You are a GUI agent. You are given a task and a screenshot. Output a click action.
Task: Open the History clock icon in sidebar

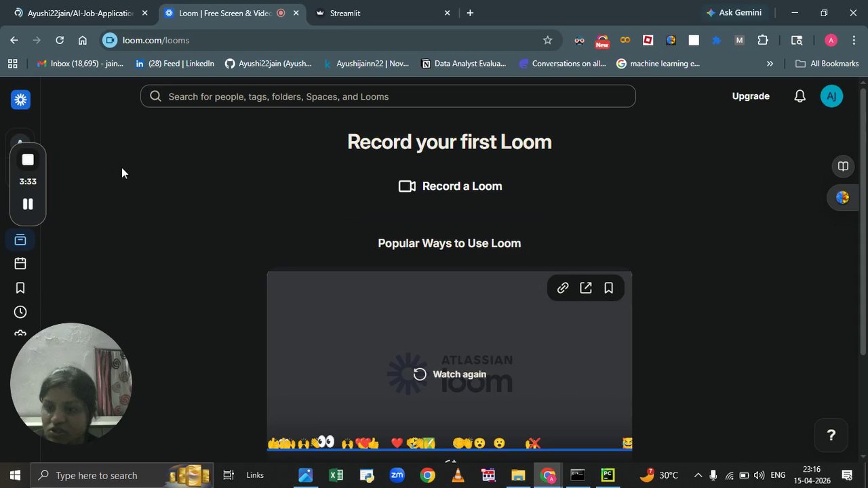[20, 312]
